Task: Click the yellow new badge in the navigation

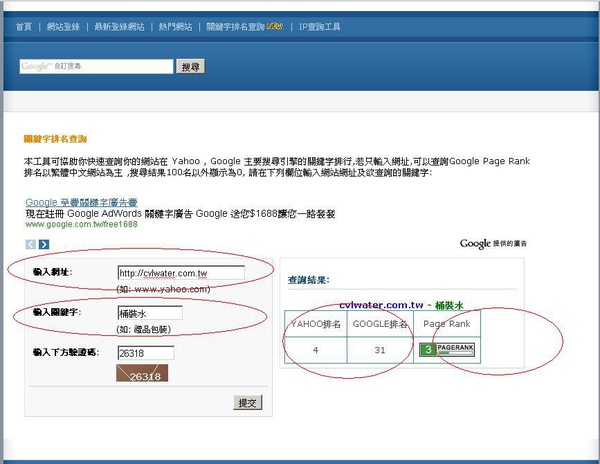Action: click(275, 26)
